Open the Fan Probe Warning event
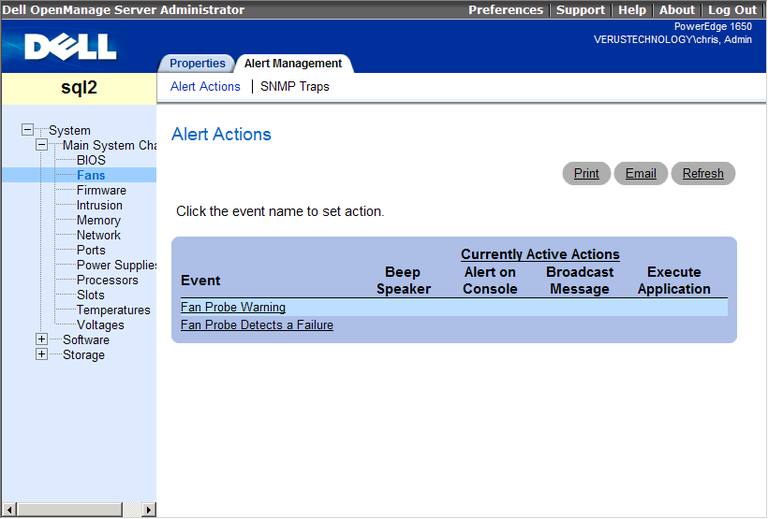The width and height of the screenshot is (768, 519). click(233, 308)
